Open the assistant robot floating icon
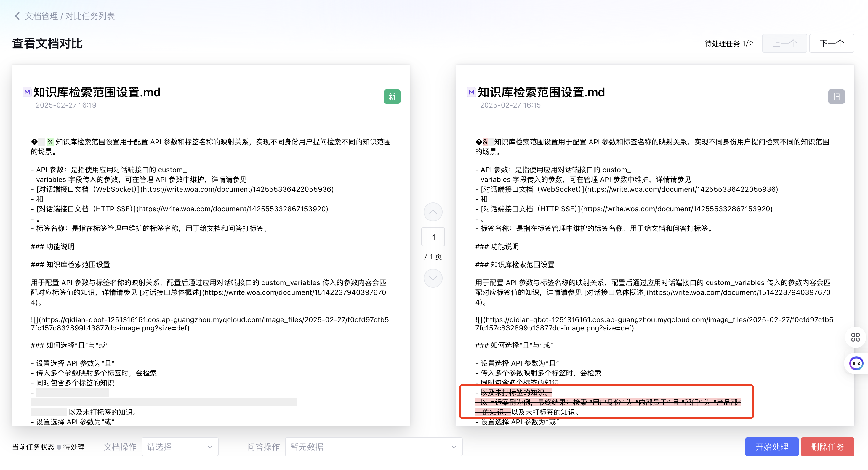This screenshot has width=868, height=470. (x=856, y=363)
